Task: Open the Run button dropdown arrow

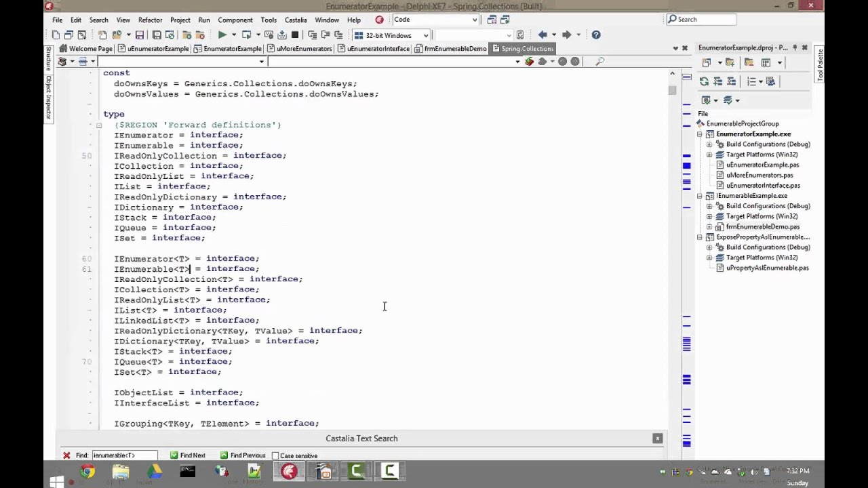Action: 234,35
